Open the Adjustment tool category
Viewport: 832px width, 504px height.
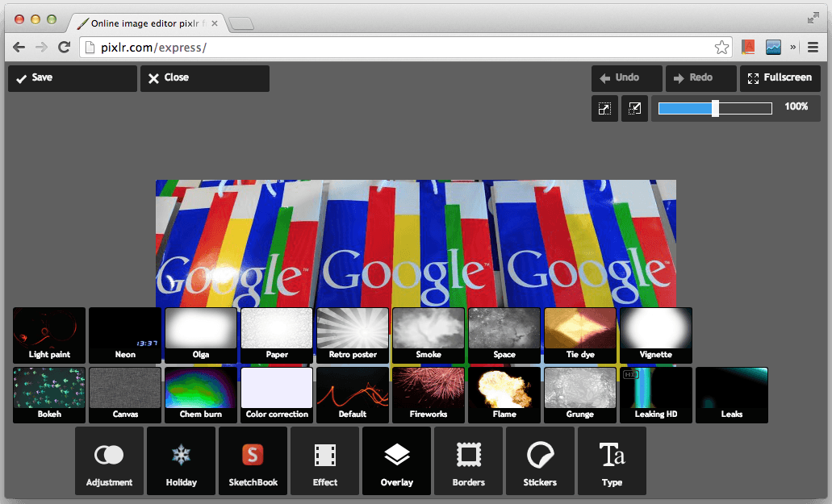[x=109, y=460]
